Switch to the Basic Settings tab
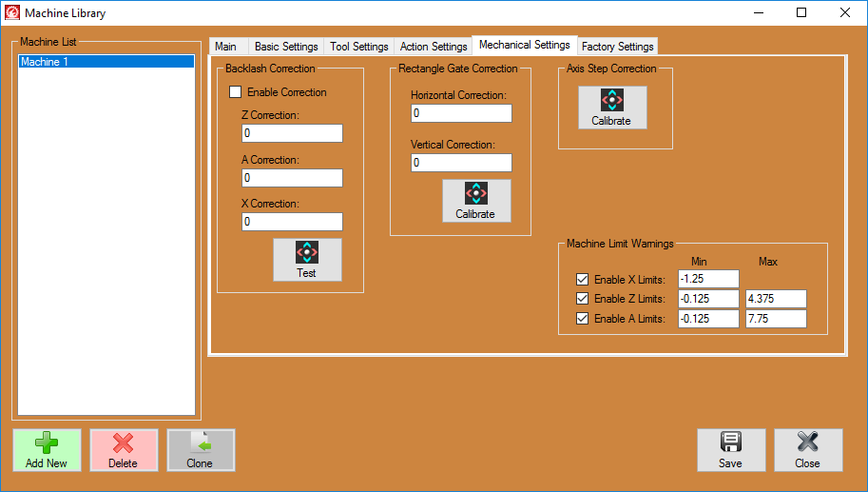 (286, 47)
